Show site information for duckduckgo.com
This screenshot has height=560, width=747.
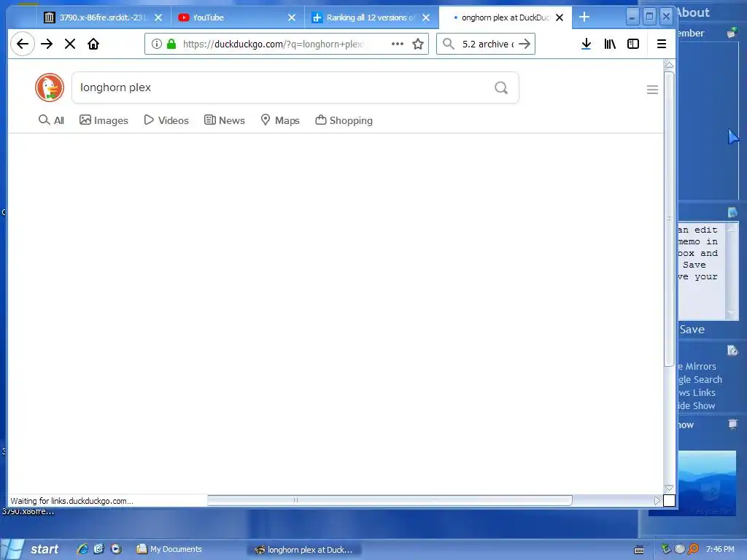point(156,44)
